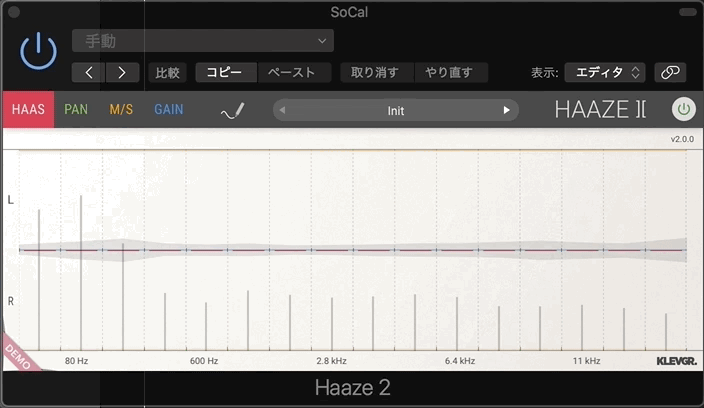Click the link chain icon button
The image size is (704, 408).
[x=670, y=73]
